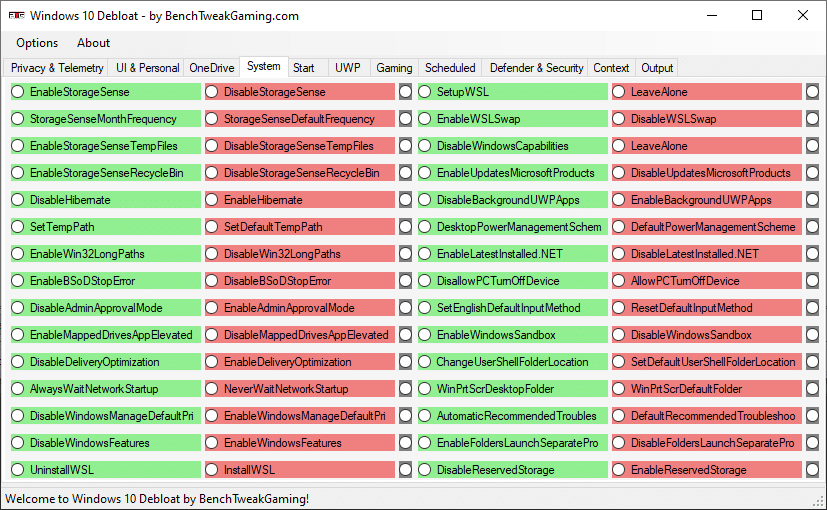Screen dimensions: 827x510
Task: Select DisableFoldersLaunchSeparatePro option
Action: [707, 442]
